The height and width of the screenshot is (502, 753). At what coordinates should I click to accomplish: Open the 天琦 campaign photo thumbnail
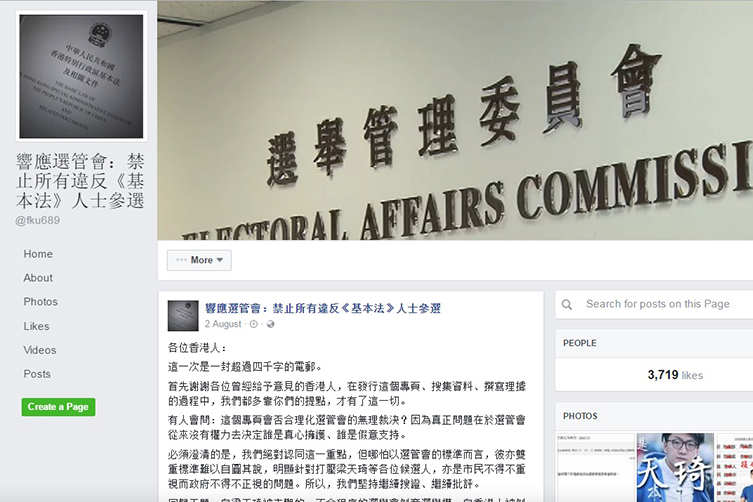click(x=675, y=467)
